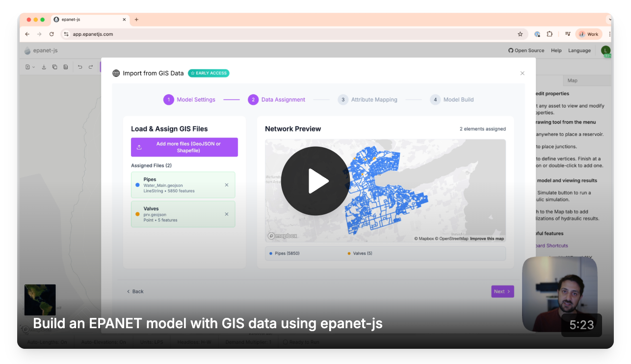Click the Network Preview heading
This screenshot has width=631, height=364.
point(293,129)
